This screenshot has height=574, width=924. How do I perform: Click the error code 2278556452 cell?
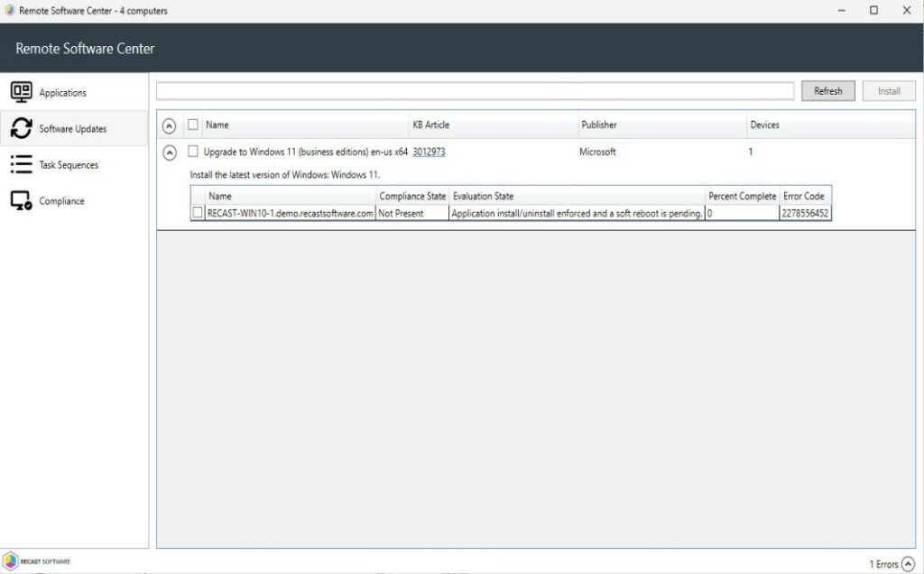(805, 213)
